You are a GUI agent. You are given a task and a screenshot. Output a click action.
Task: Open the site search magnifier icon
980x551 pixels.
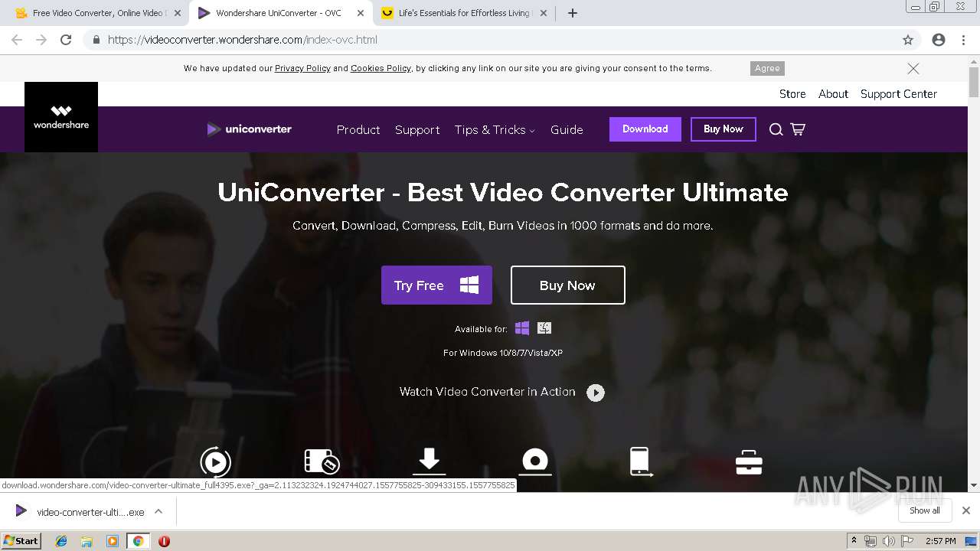776,129
